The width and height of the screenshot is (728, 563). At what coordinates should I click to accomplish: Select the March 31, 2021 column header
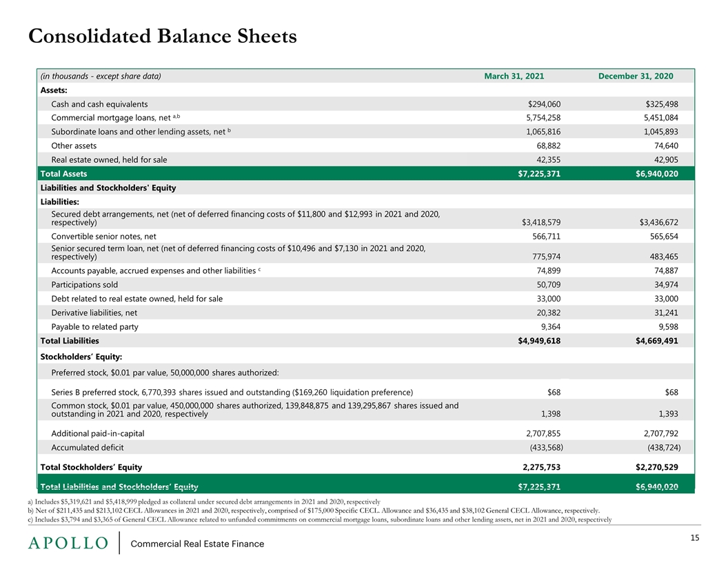click(514, 76)
